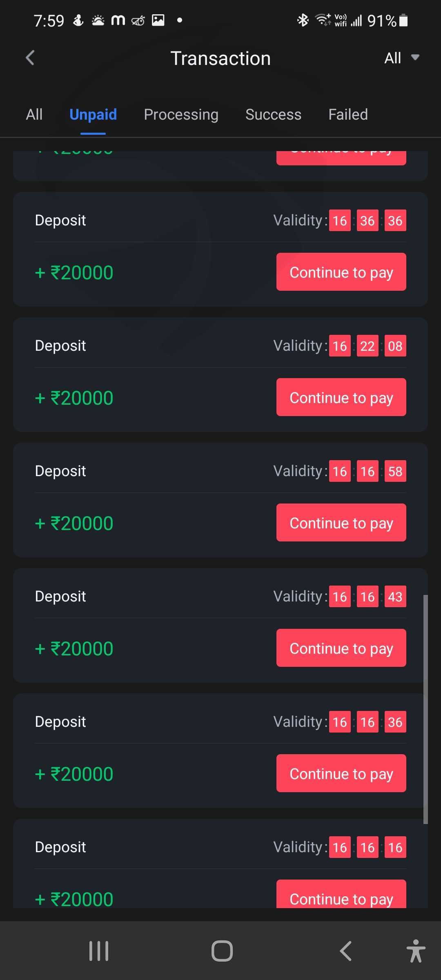Tap the gallery image notification icon
Viewport: 441px width, 980px height.
pyautogui.click(x=158, y=20)
